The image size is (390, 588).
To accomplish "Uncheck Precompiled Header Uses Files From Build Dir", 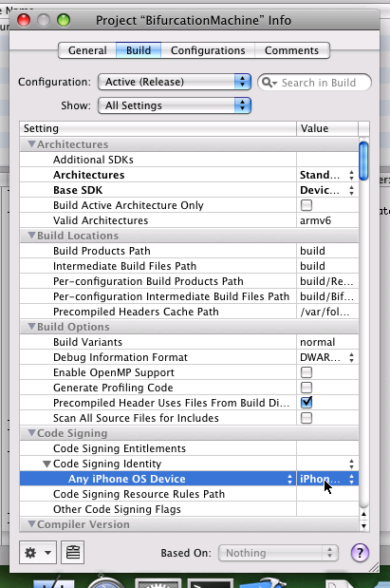I will [306, 403].
